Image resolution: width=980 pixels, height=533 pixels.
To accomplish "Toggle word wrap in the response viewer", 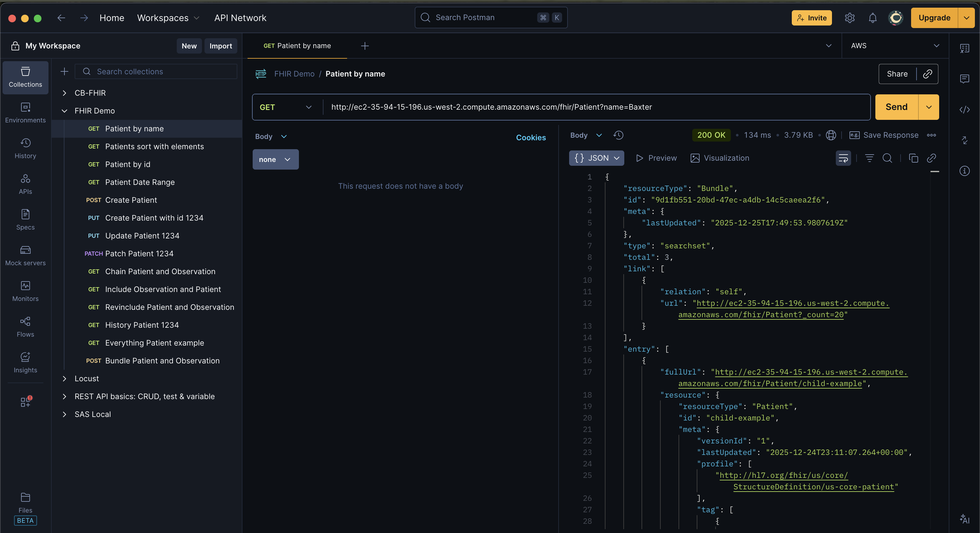I will click(843, 158).
